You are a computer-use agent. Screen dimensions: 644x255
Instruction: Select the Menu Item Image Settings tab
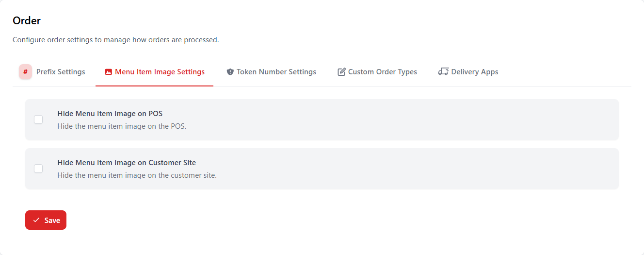pyautogui.click(x=160, y=72)
